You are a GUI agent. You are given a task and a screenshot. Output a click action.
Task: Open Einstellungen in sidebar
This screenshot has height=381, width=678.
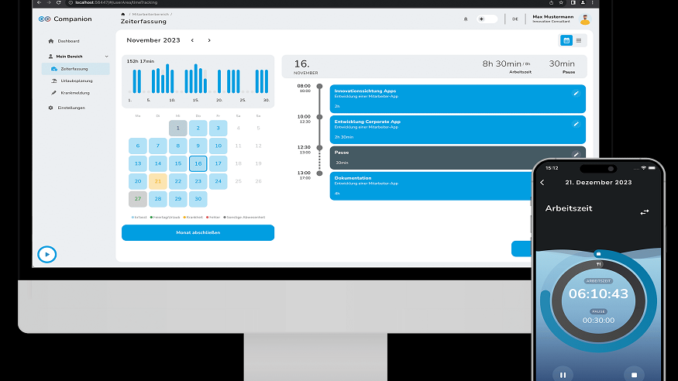coord(67,108)
